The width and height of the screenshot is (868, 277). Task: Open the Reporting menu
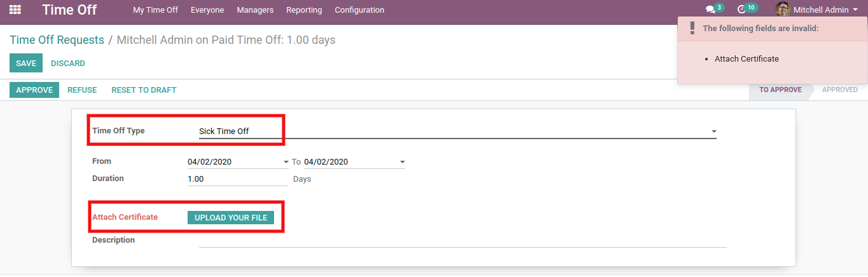click(x=304, y=10)
